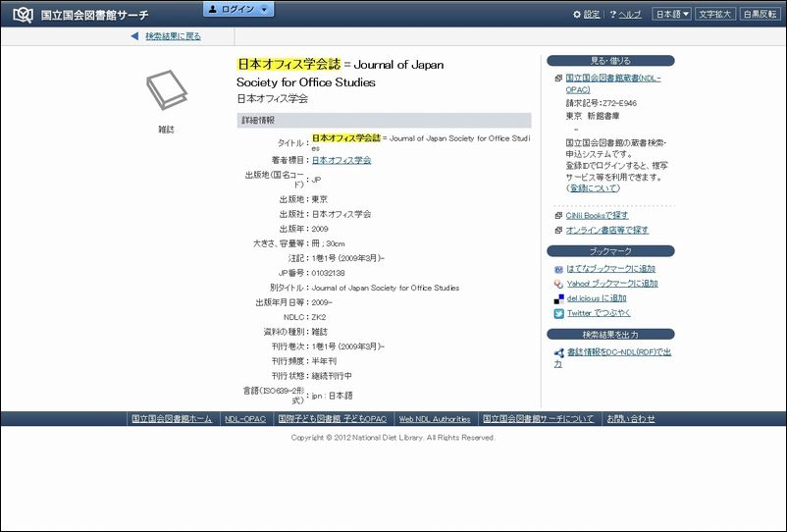Click the external link icon beside オンライン書店

coord(558,231)
